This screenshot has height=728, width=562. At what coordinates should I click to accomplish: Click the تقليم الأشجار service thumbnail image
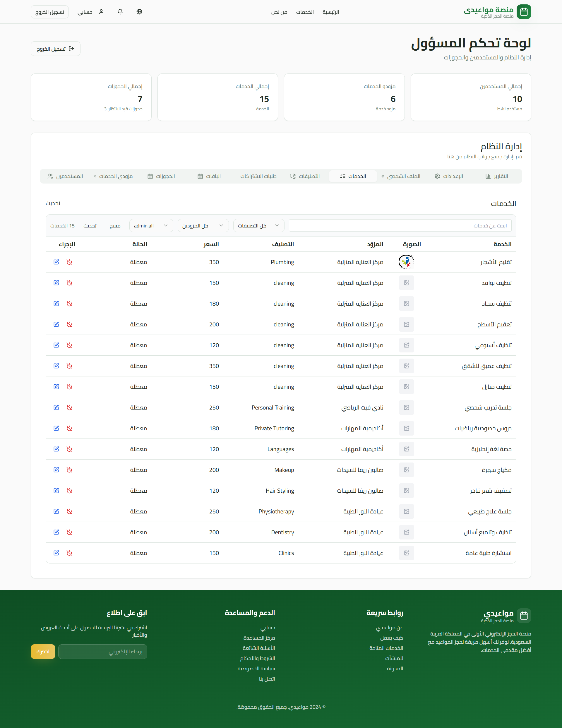[406, 262]
